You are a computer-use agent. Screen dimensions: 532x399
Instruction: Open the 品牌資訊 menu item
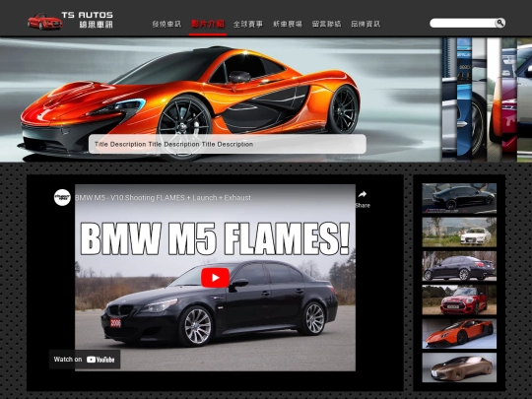(366, 24)
